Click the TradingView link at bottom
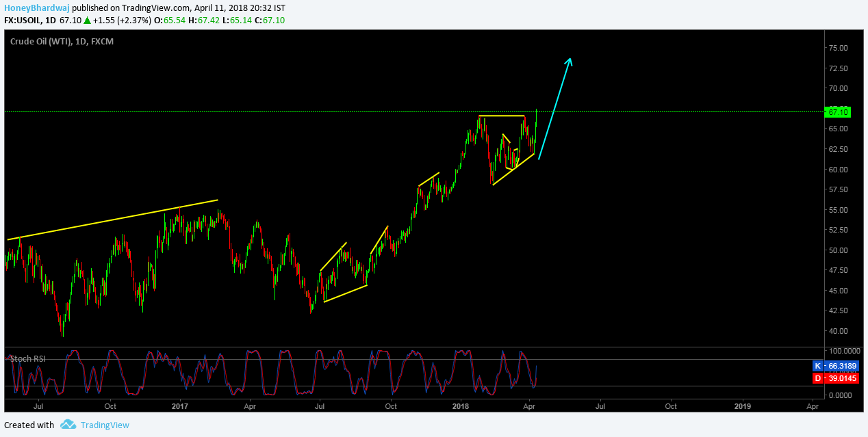868x437 pixels. coord(105,425)
